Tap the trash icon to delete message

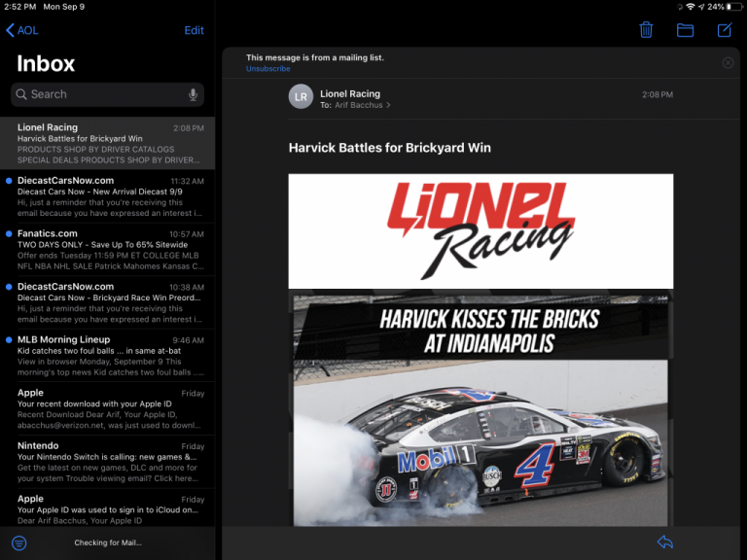[x=646, y=29]
